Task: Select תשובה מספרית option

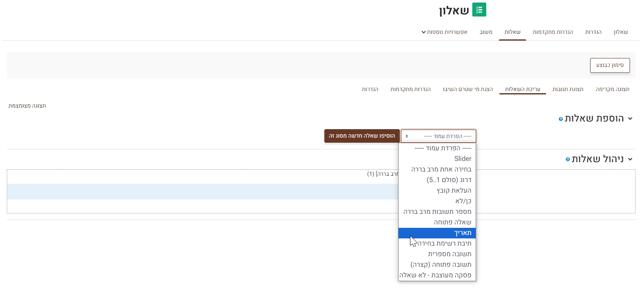Action: pyautogui.click(x=449, y=254)
